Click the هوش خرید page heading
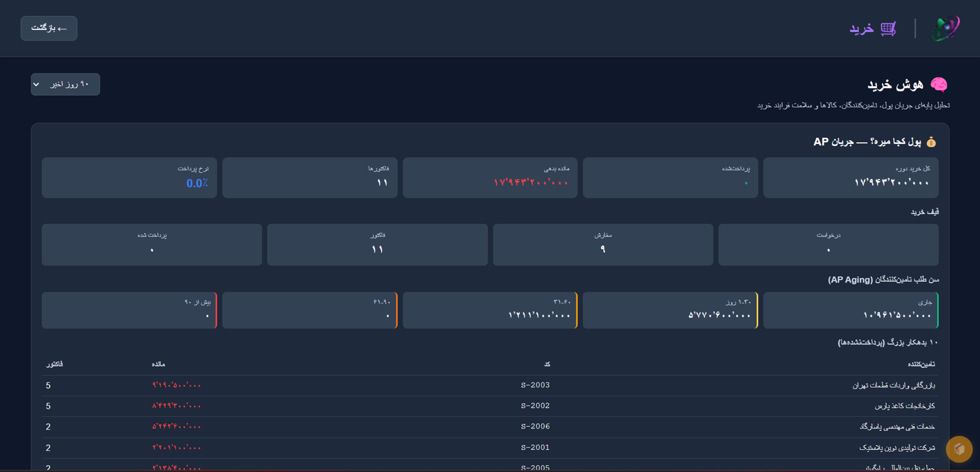Screen dimensions: 980x472 (895, 85)
